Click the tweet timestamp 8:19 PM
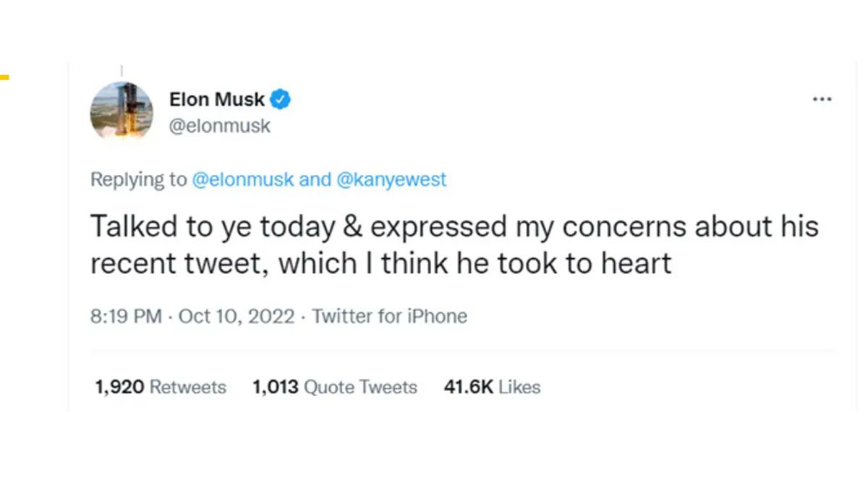Screen dimensions: 868x488 [x=124, y=316]
